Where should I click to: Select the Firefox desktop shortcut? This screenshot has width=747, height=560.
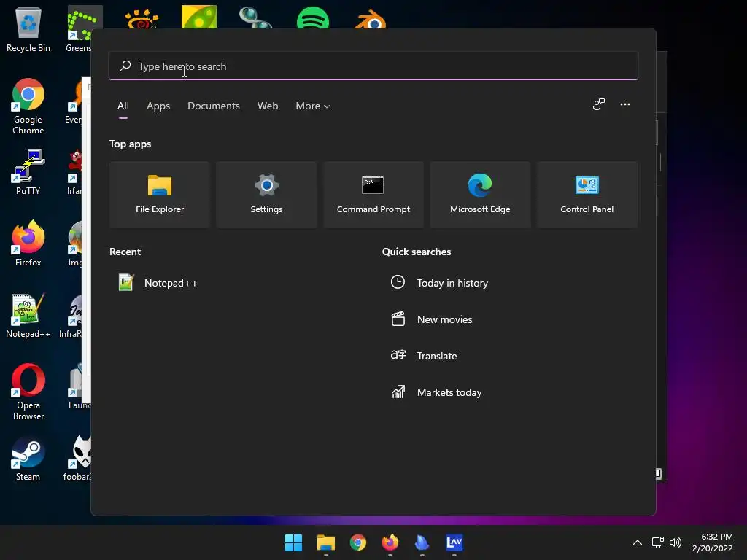(x=28, y=244)
